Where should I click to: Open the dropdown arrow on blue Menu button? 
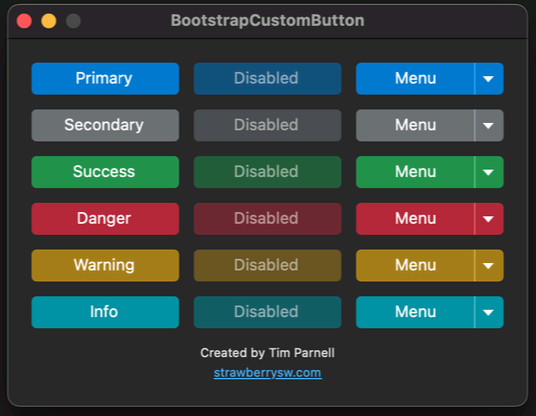(x=489, y=79)
